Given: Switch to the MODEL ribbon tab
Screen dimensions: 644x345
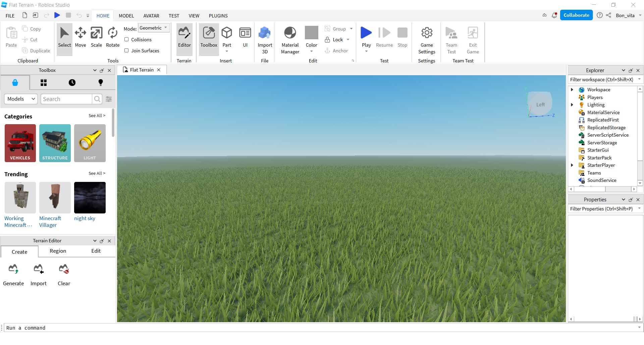Looking at the screenshot, I should (x=126, y=16).
